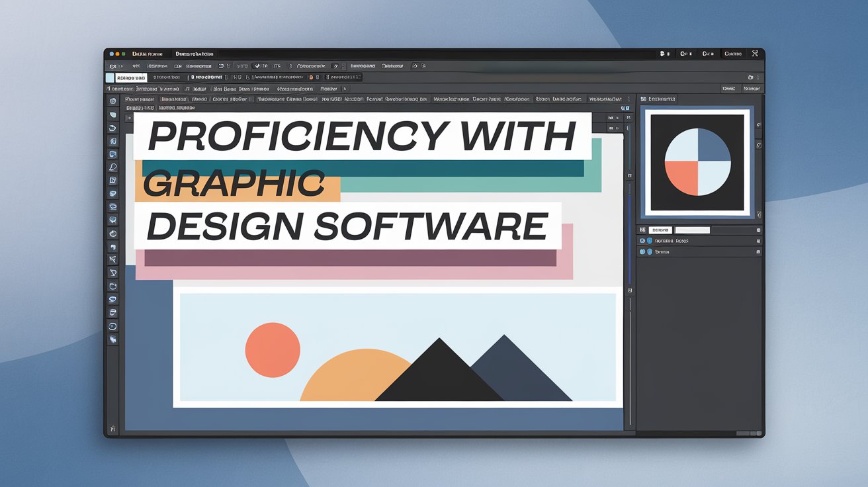Screen dimensions: 868x487
Task: Click the X-shaped icon in title bar corner
Action: 756,54
